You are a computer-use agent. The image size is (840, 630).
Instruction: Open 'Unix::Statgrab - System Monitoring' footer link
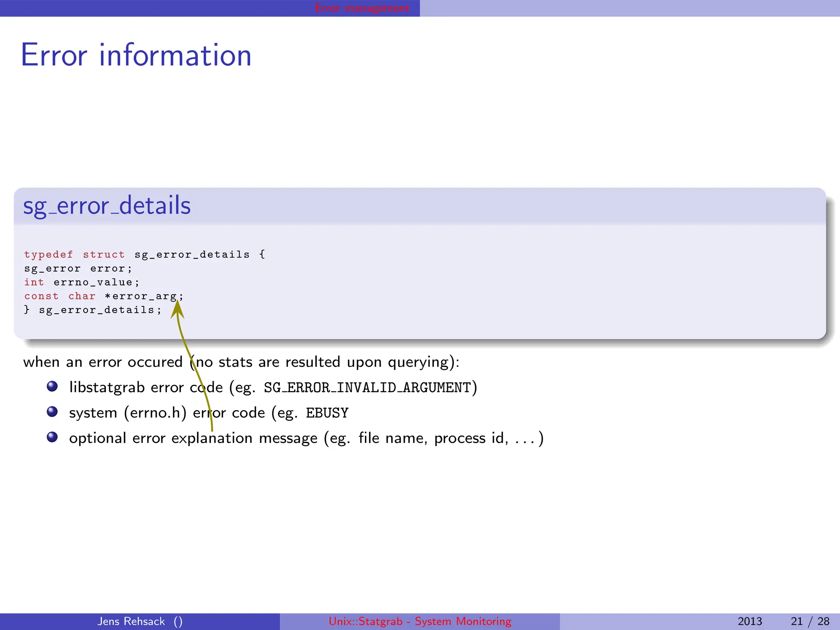click(x=420, y=621)
